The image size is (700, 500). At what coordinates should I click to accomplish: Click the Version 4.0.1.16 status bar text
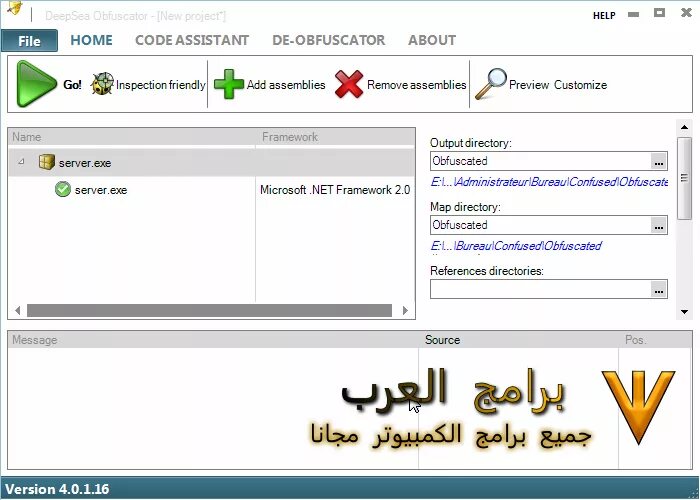coord(57,489)
